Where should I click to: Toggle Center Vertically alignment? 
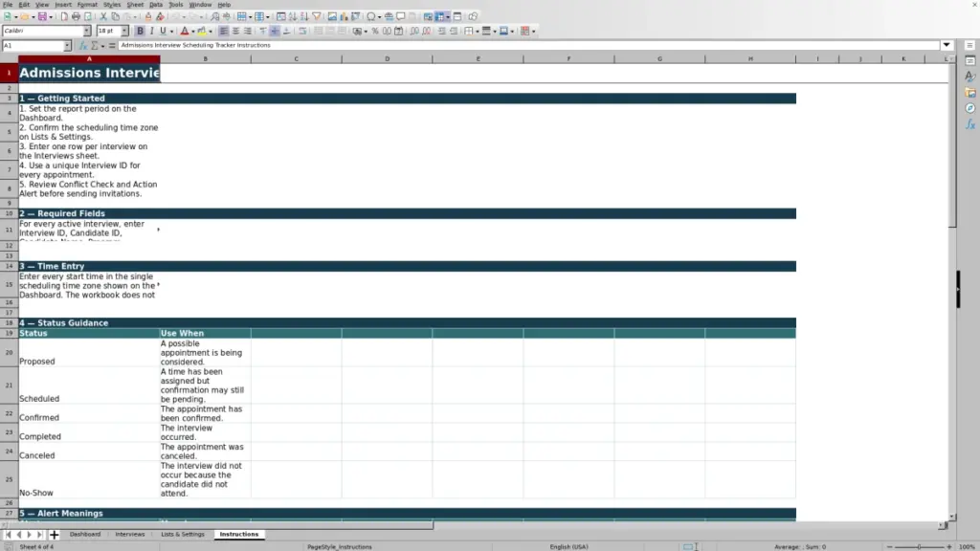click(x=275, y=31)
